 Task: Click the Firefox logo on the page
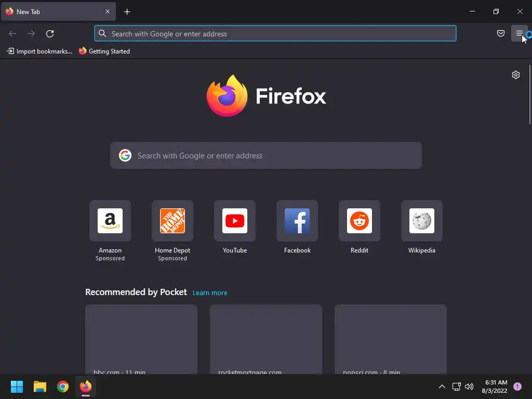tap(266, 96)
